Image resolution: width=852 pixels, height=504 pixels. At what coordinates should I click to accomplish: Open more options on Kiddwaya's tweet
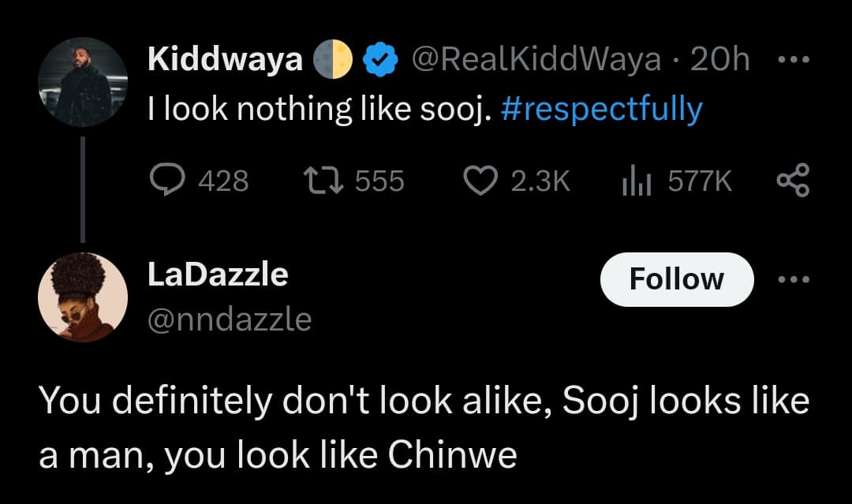793,61
